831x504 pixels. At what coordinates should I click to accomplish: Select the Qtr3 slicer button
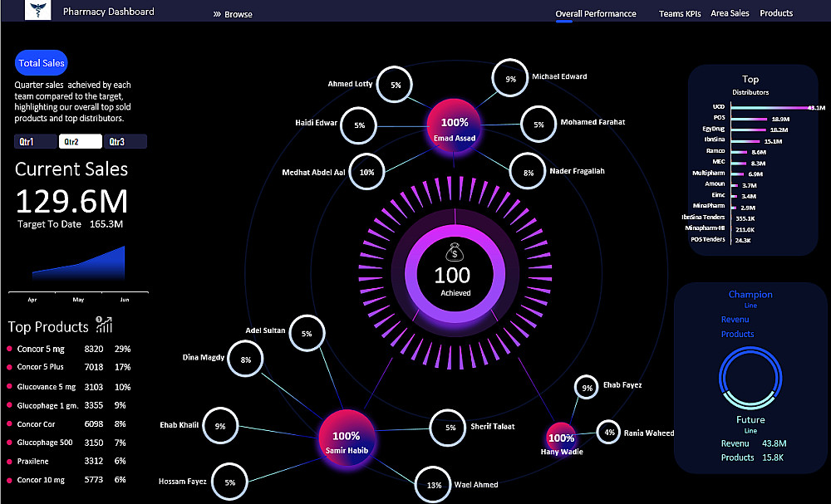point(125,141)
